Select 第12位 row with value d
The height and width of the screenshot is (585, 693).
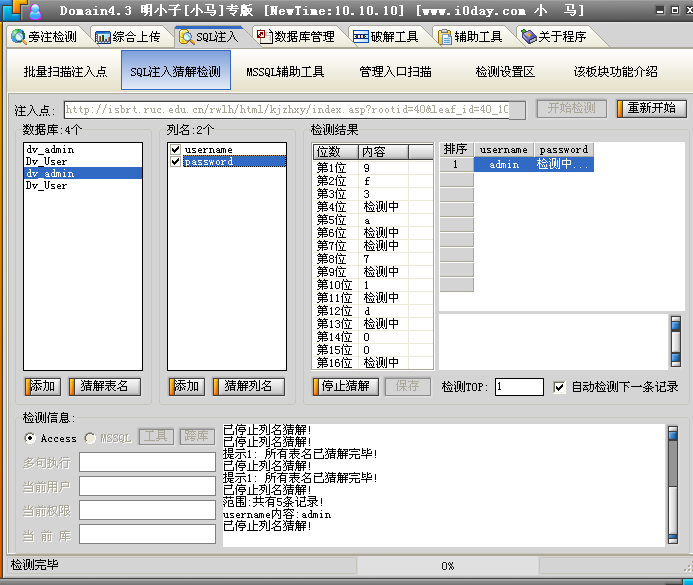[x=373, y=311]
